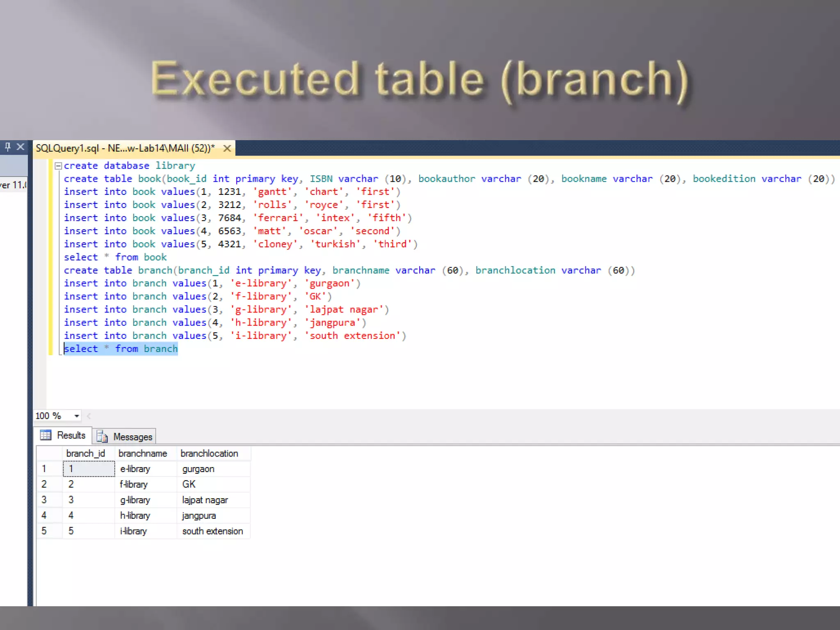Open the 100 % zoom dropdown
The image size is (840, 630).
tap(77, 416)
